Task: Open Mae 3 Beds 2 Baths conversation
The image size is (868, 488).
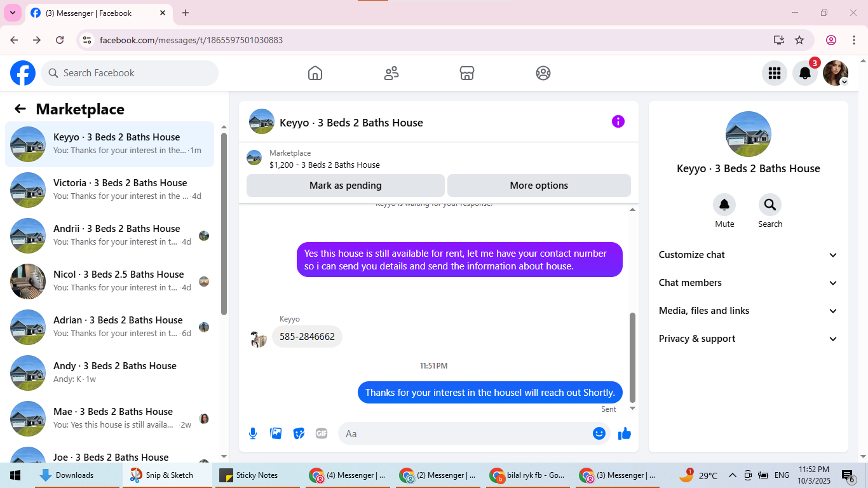Action: point(110,419)
